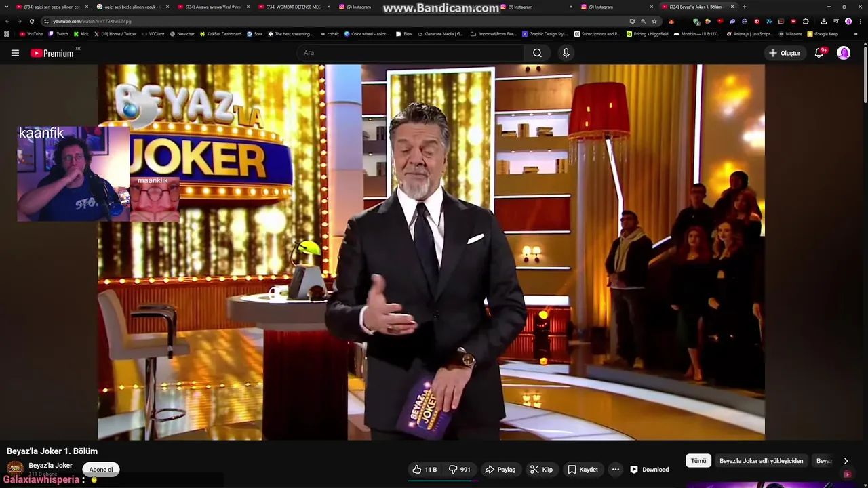This screenshot has height=488, width=868.
Task: Open Chrome profile avatar
Action: (848, 21)
